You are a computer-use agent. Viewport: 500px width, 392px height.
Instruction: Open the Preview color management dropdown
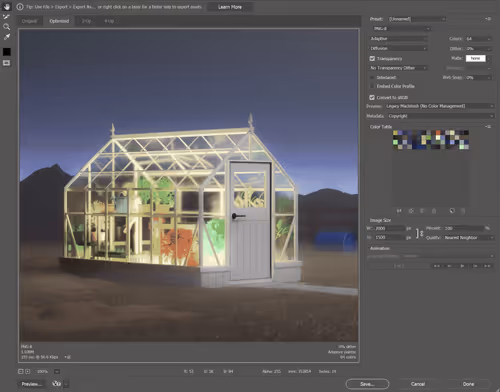click(x=440, y=106)
